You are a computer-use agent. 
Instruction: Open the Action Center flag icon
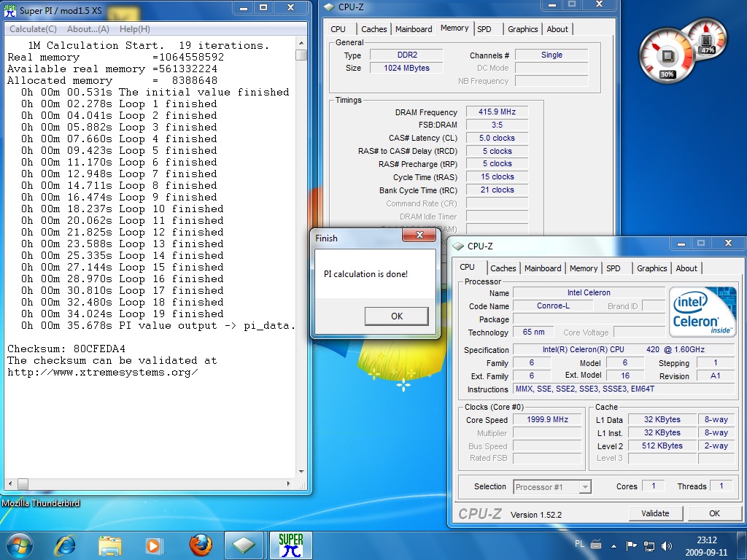[x=631, y=545]
